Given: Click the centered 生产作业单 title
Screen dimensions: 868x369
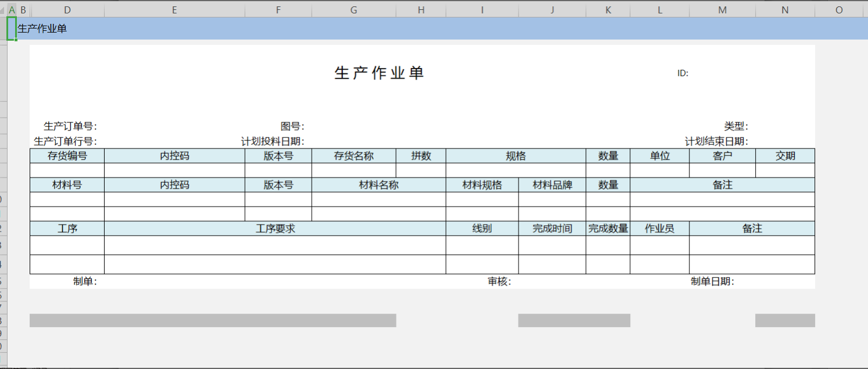Looking at the screenshot, I should click(380, 73).
